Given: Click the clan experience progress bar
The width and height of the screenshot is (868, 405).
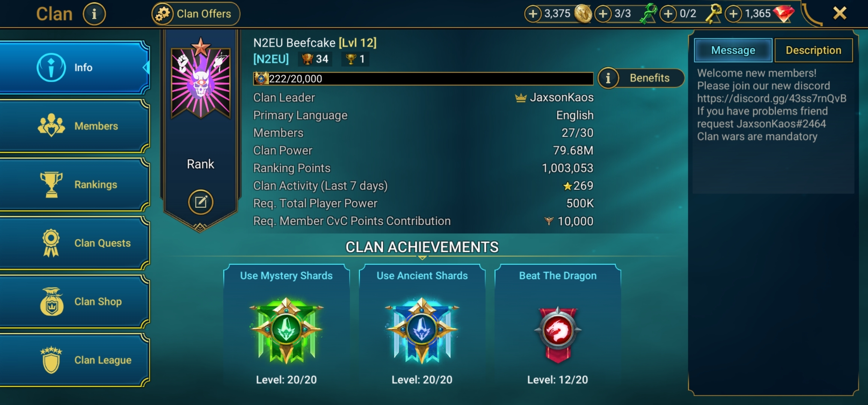Looking at the screenshot, I should pos(423,78).
